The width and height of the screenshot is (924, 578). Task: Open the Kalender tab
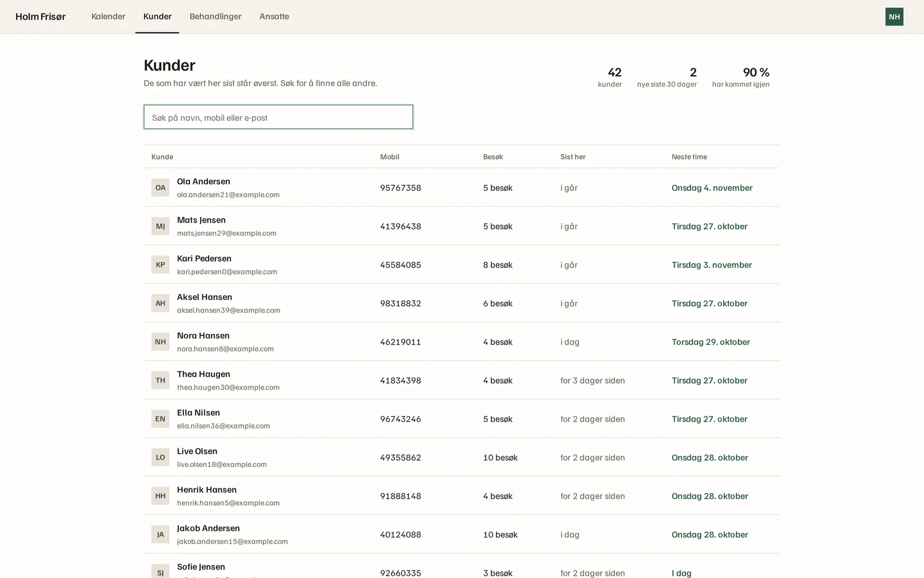point(108,16)
